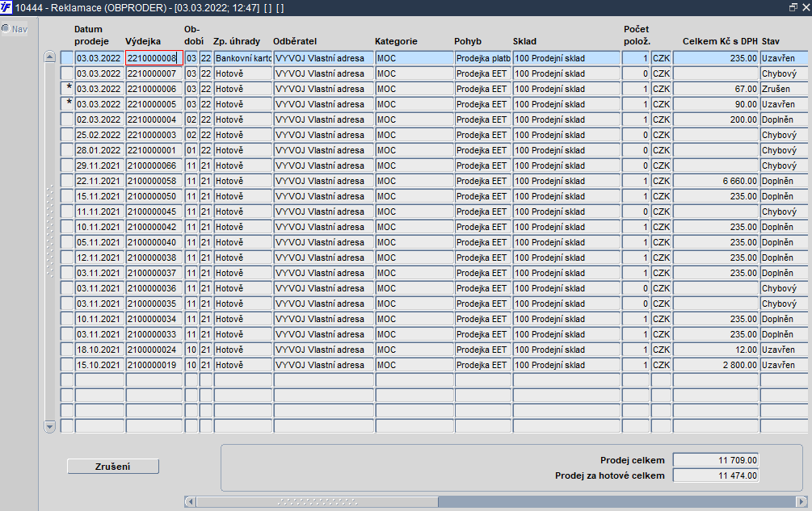This screenshot has width=812, height=511.
Task: Click the Celkem Kč s DPH column header
Action: 720,41
